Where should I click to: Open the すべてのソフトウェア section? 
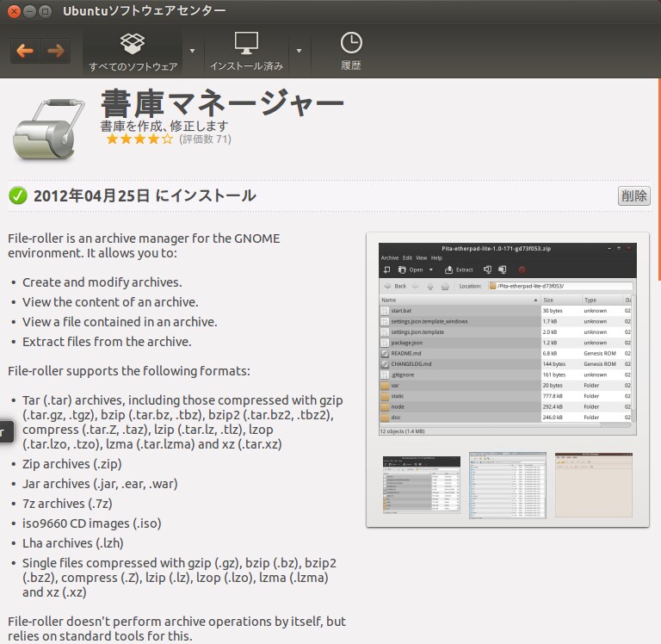click(133, 52)
